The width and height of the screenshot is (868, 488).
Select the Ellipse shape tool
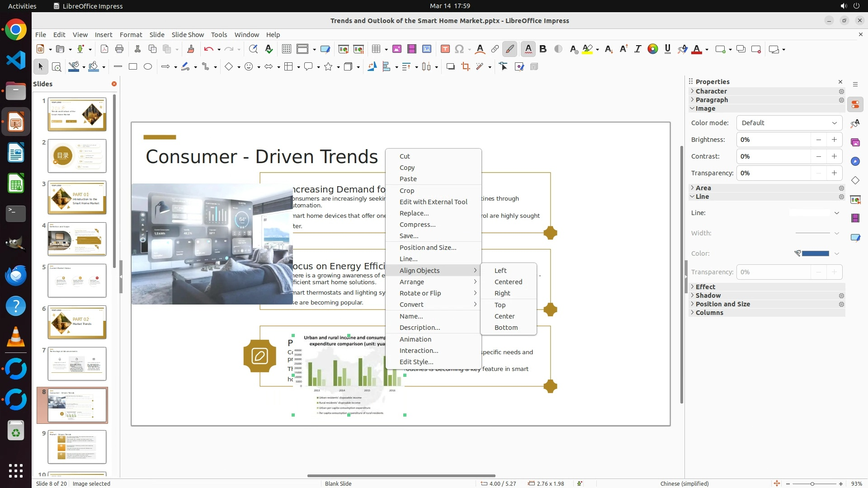148,67
